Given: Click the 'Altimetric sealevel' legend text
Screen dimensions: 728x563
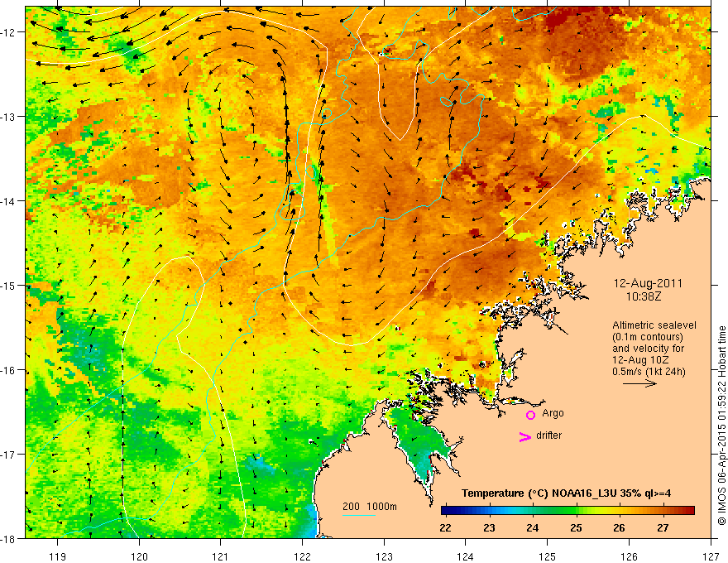Looking at the screenshot, I should pos(654,325).
